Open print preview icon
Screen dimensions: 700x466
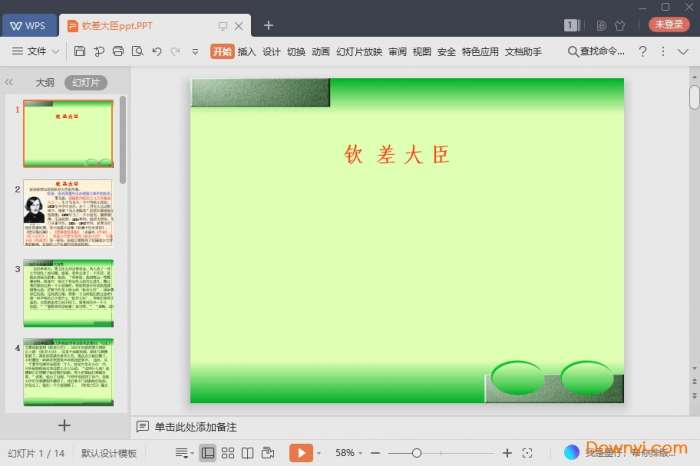point(138,51)
